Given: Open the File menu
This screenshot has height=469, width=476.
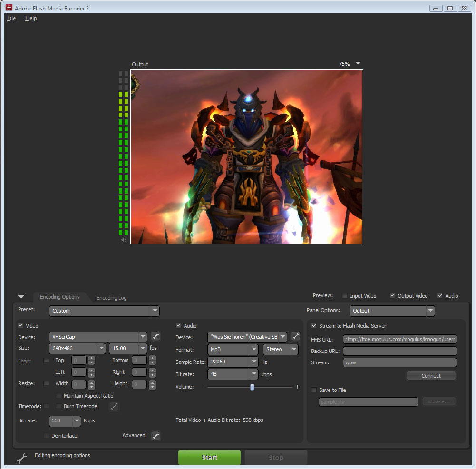Looking at the screenshot, I should coord(11,18).
